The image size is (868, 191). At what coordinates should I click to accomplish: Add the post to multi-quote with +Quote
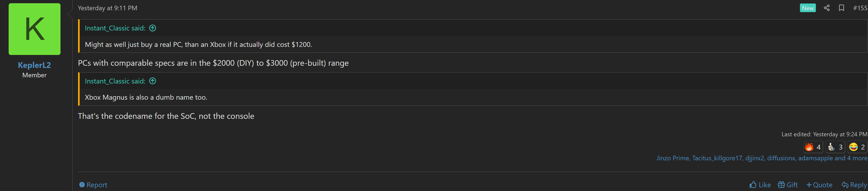[x=819, y=185]
